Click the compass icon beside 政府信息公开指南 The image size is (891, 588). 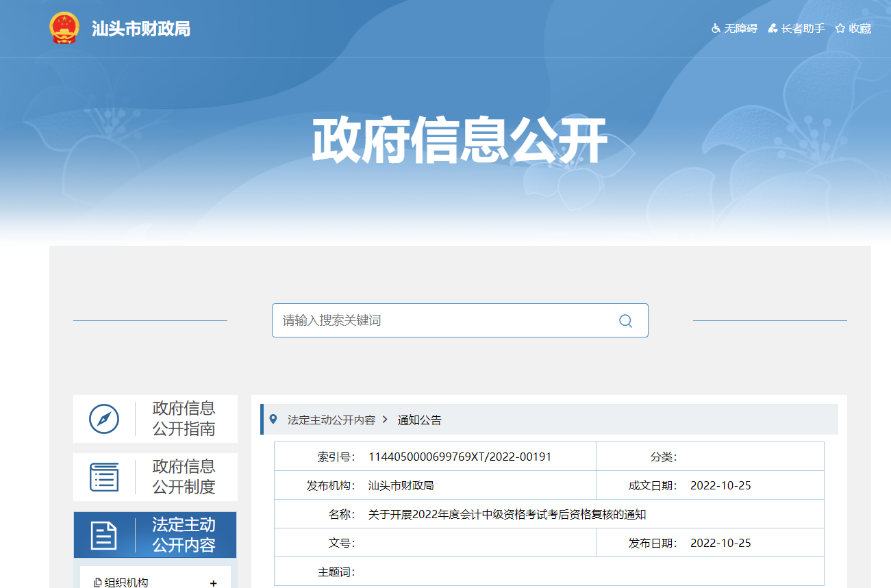(x=104, y=418)
